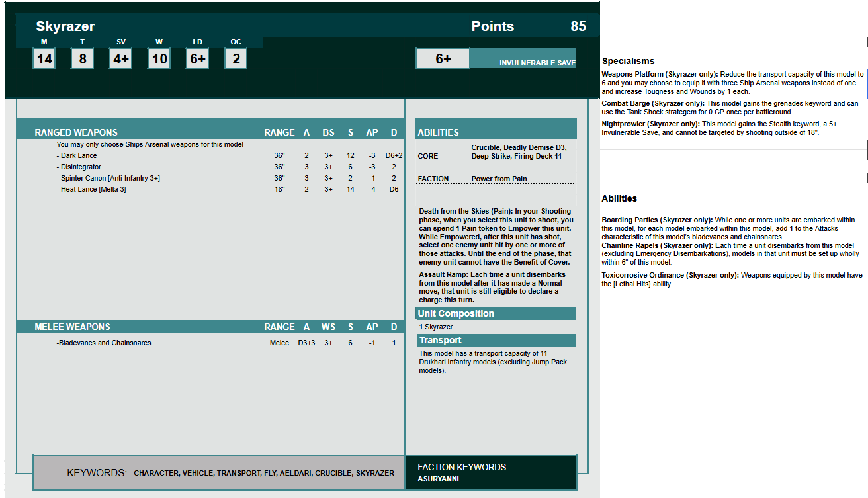This screenshot has height=498, width=868.
Task: Click the Combat Barge specialism text
Action: pos(730,108)
